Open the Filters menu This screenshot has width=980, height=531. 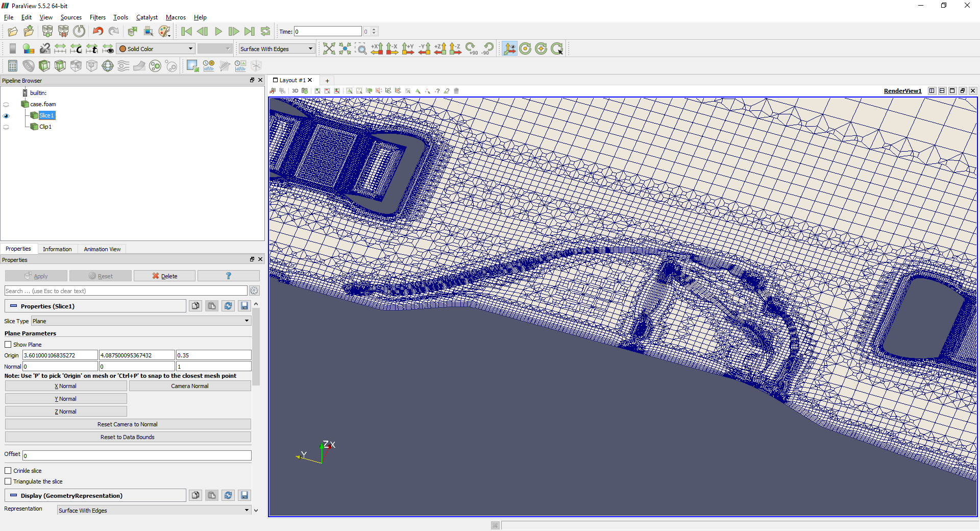(x=97, y=17)
